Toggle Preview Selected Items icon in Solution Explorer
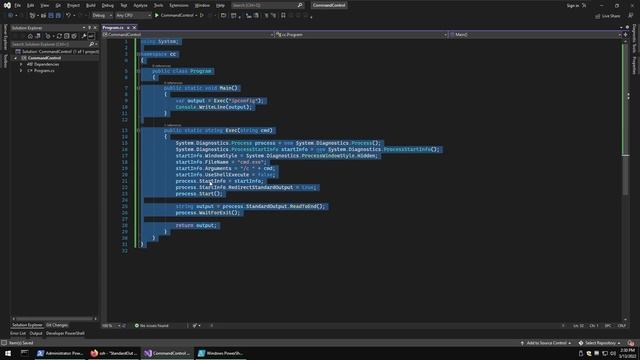 (x=91, y=36)
